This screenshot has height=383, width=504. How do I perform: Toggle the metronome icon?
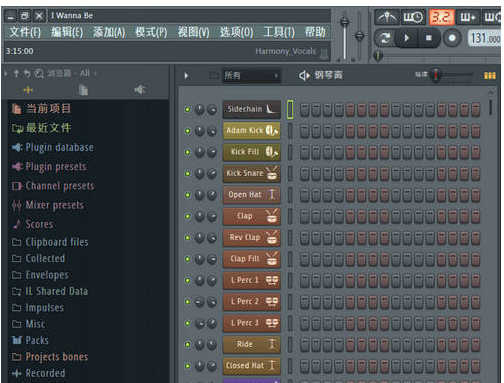387,17
